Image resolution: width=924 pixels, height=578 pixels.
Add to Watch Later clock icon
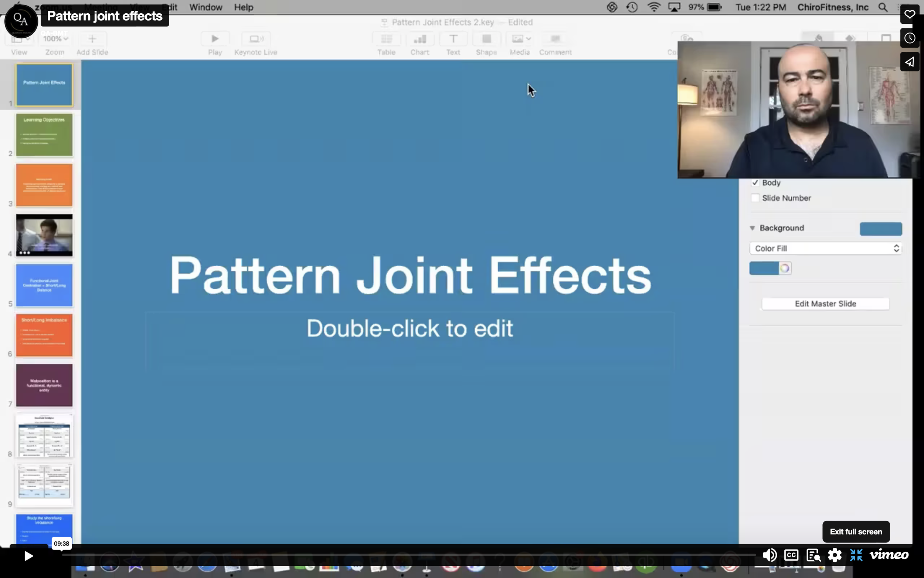(x=910, y=38)
